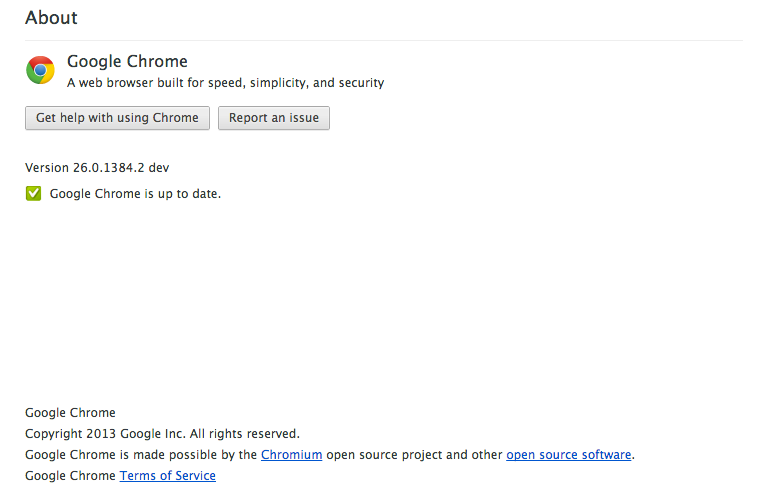
Task: Open the Terms of Service link
Action: point(168,476)
